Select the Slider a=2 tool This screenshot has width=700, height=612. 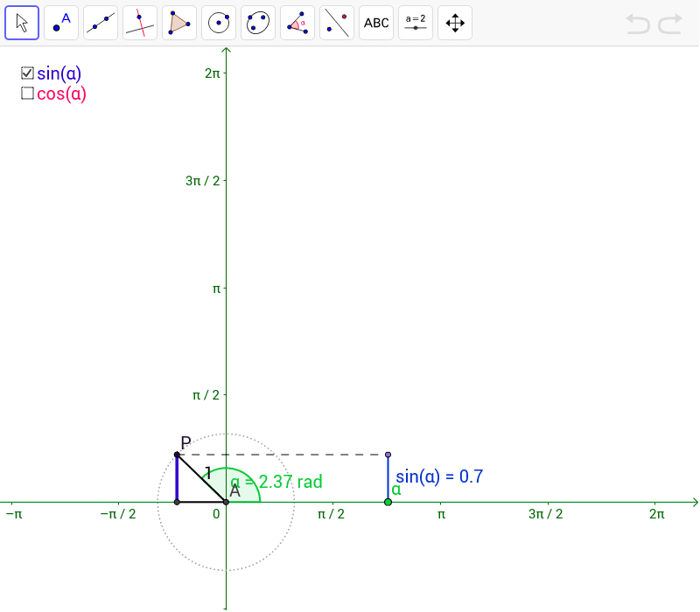tap(415, 23)
